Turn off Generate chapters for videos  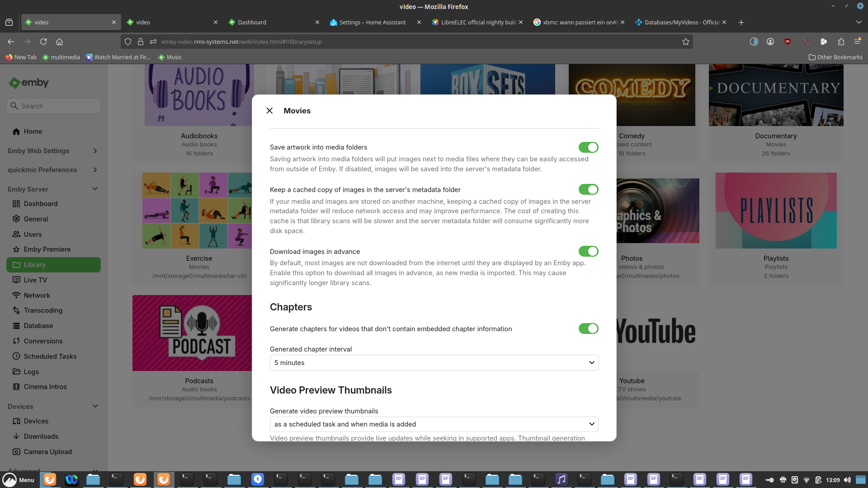(x=588, y=328)
